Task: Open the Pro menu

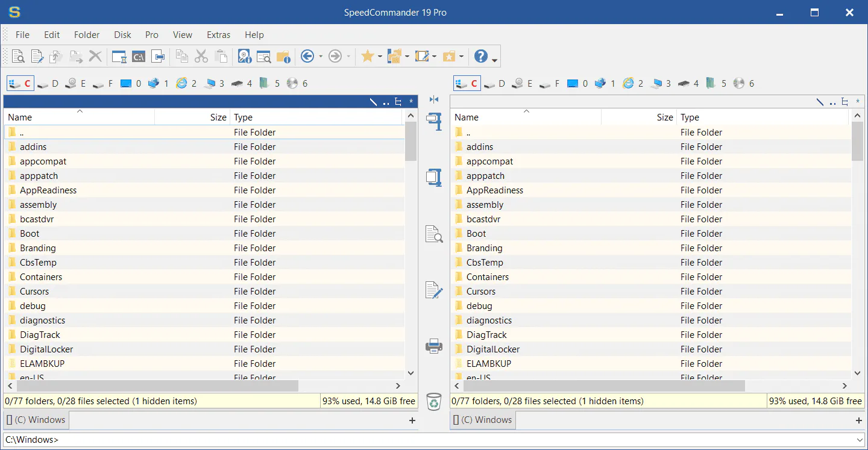Action: (x=152, y=35)
